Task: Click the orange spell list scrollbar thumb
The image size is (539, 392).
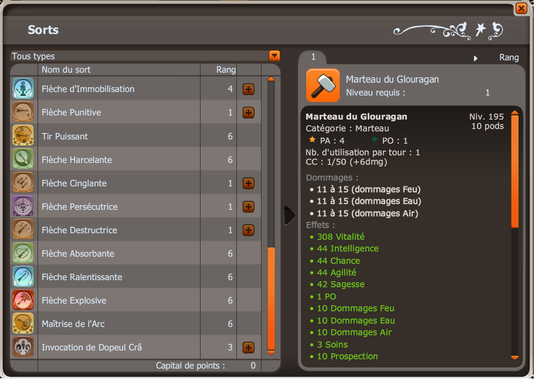Action: [x=271, y=299]
